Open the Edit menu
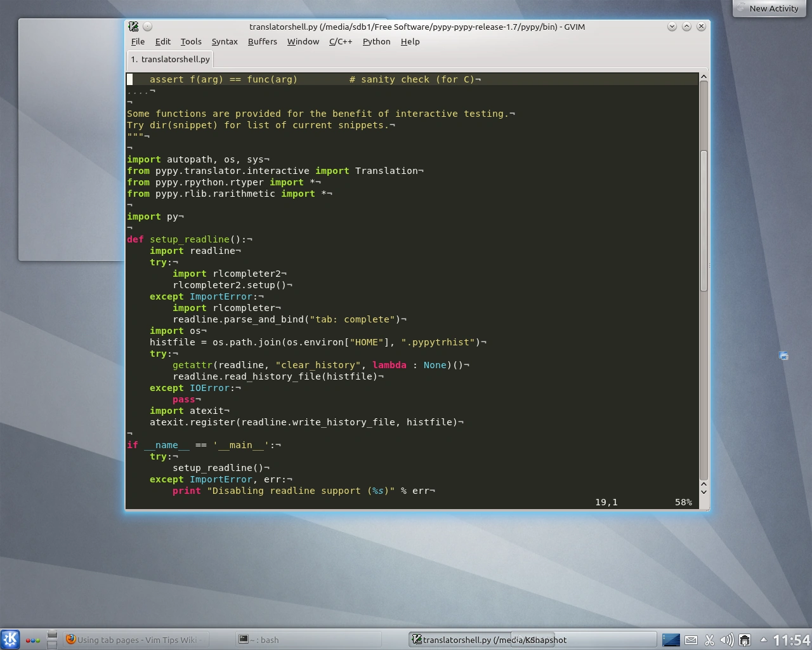The height and width of the screenshot is (650, 812). [163, 41]
